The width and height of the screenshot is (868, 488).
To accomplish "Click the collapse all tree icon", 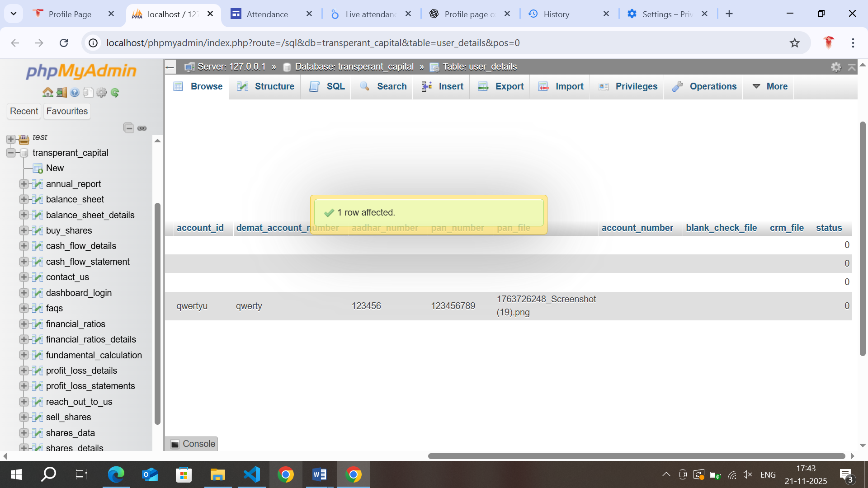I will (x=128, y=128).
